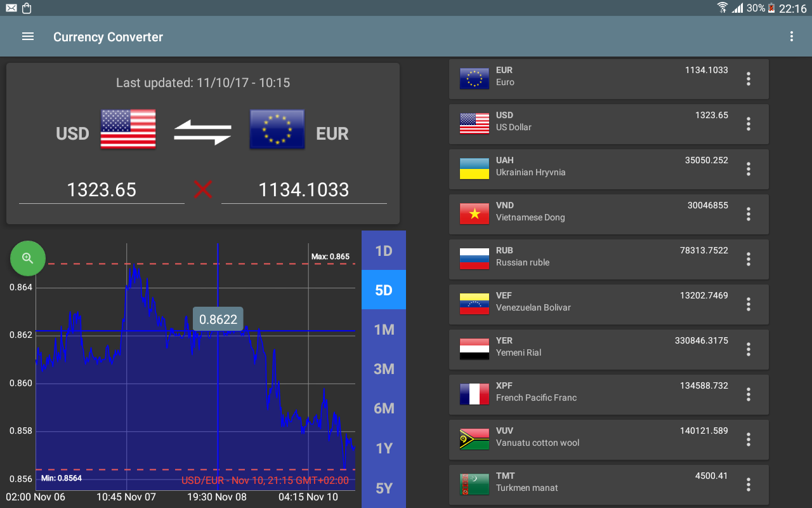The height and width of the screenshot is (508, 812).
Task: Click the 0.8622 value marker on the chart
Action: coord(218,319)
